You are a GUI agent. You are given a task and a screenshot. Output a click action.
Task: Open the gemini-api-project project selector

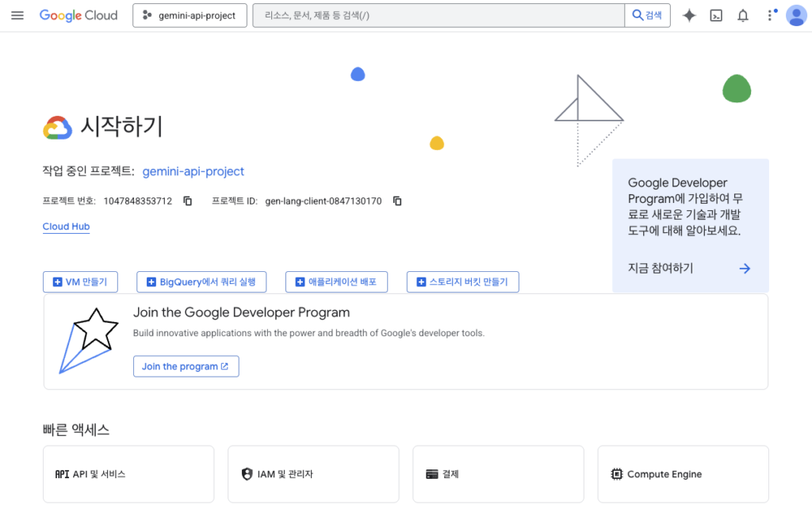(x=190, y=16)
